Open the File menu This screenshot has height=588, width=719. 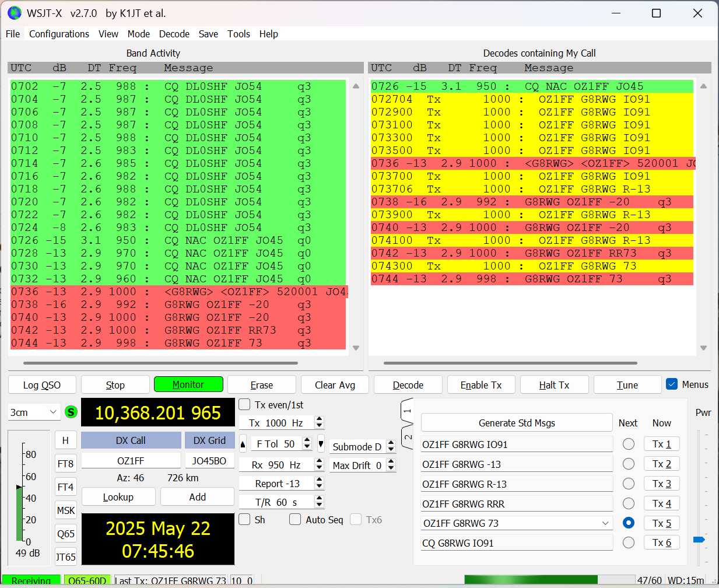pyautogui.click(x=13, y=34)
